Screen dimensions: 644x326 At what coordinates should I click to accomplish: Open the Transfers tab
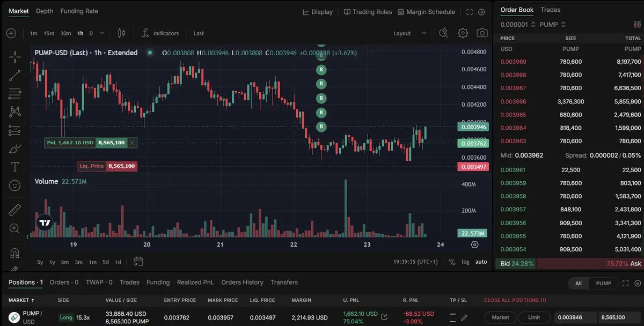(x=284, y=282)
